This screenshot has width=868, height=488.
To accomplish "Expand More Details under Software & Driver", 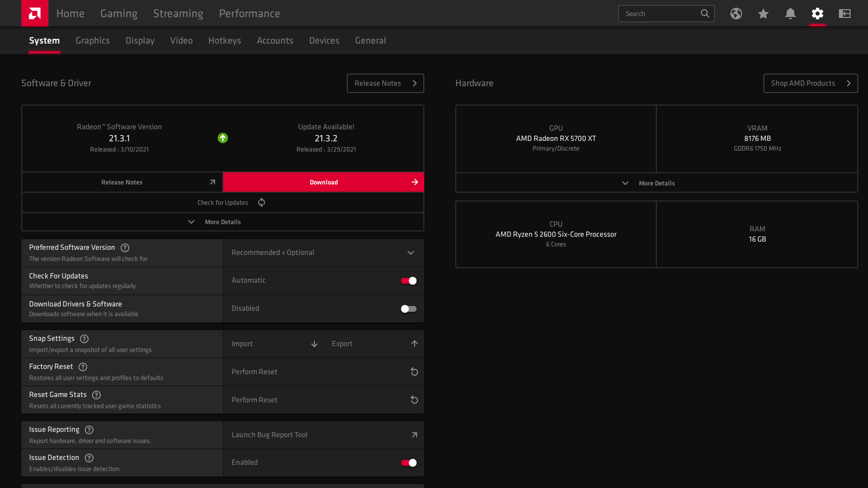I will [x=222, y=222].
